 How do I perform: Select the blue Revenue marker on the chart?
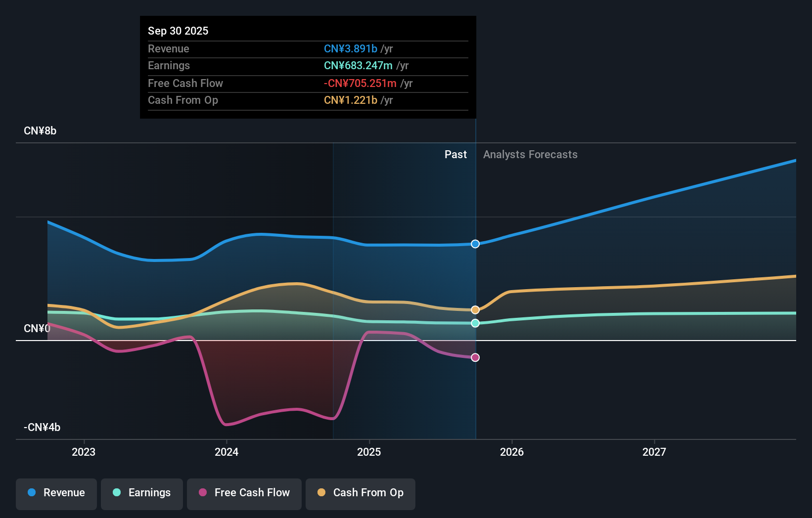pos(475,244)
